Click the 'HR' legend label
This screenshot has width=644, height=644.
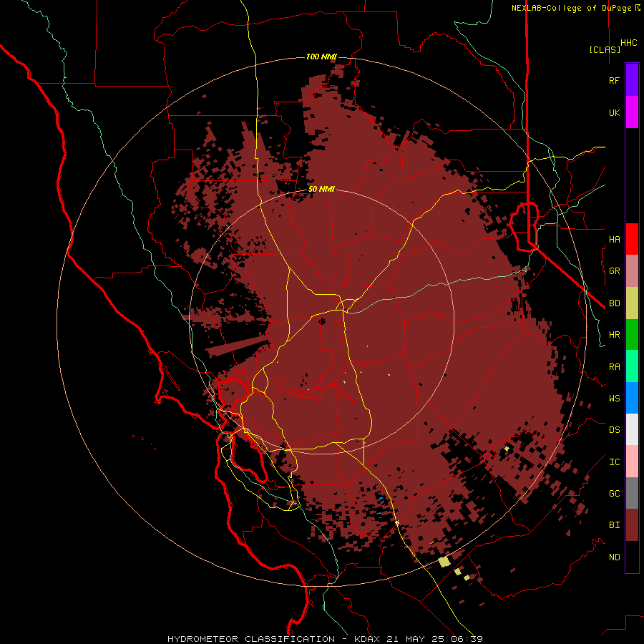pyautogui.click(x=614, y=335)
